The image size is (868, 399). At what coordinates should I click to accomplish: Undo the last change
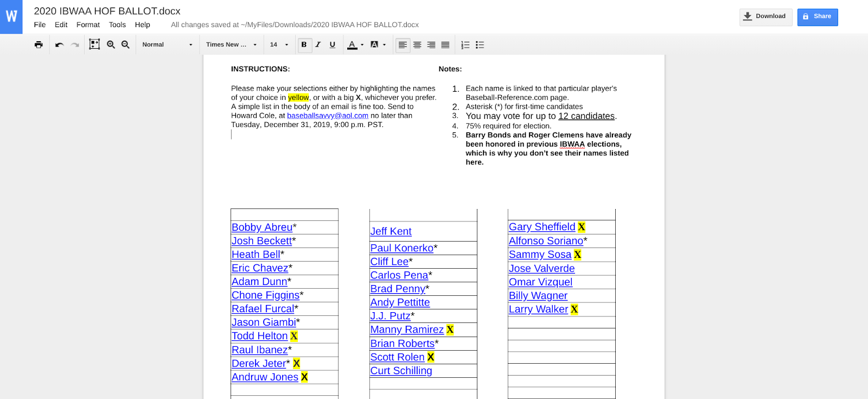(60, 45)
